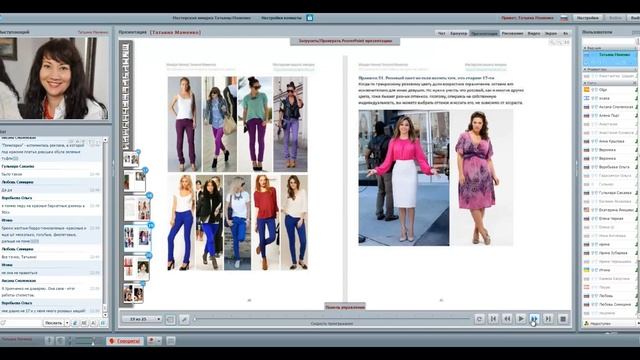This screenshot has height=360, width=640.
Task: Click the 'Загрузить/Проверить PowerPoint презентацию' button
Action: click(x=345, y=41)
